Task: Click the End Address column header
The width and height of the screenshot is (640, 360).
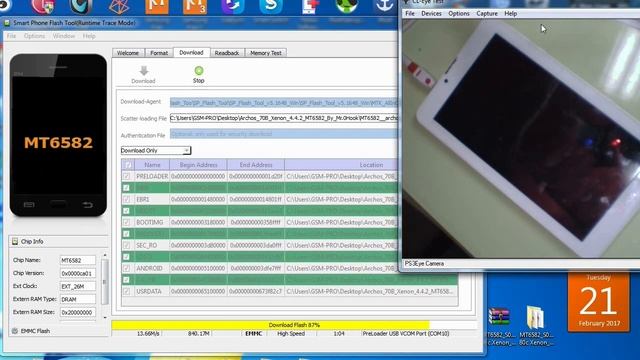Action: (x=256, y=165)
